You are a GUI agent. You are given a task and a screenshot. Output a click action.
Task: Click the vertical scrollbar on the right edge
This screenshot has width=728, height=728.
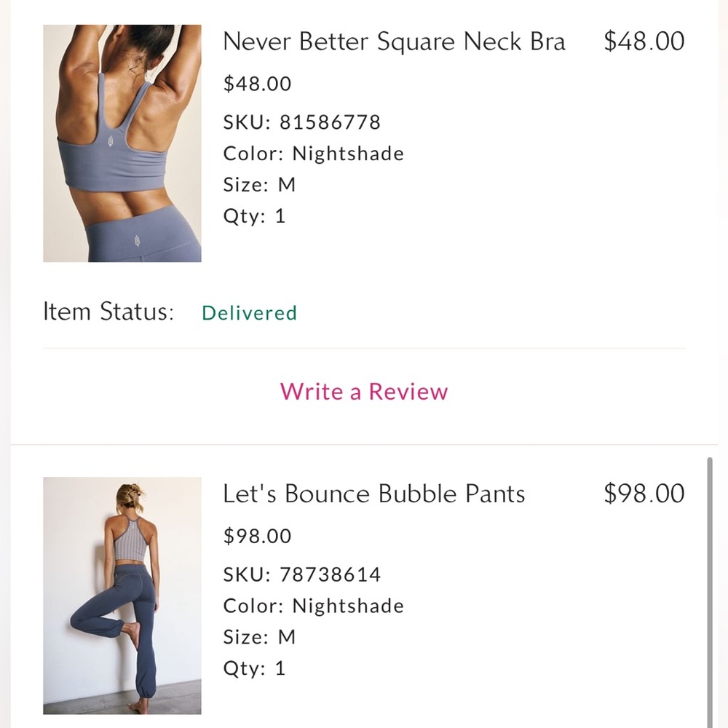pyautogui.click(x=710, y=590)
